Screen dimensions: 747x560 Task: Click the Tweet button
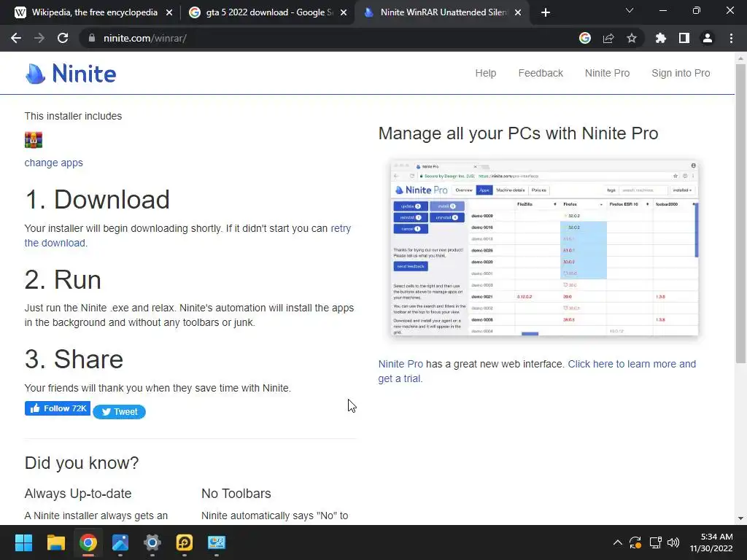(119, 412)
